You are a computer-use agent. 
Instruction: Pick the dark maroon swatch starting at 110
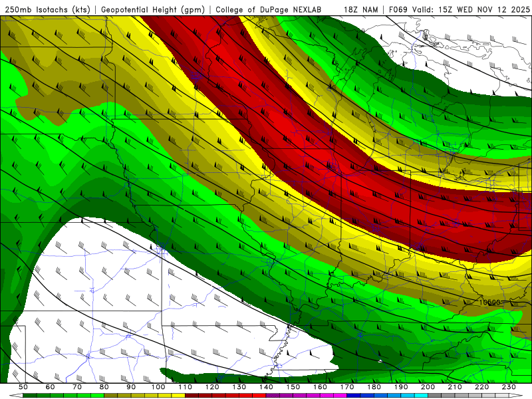click(192, 395)
